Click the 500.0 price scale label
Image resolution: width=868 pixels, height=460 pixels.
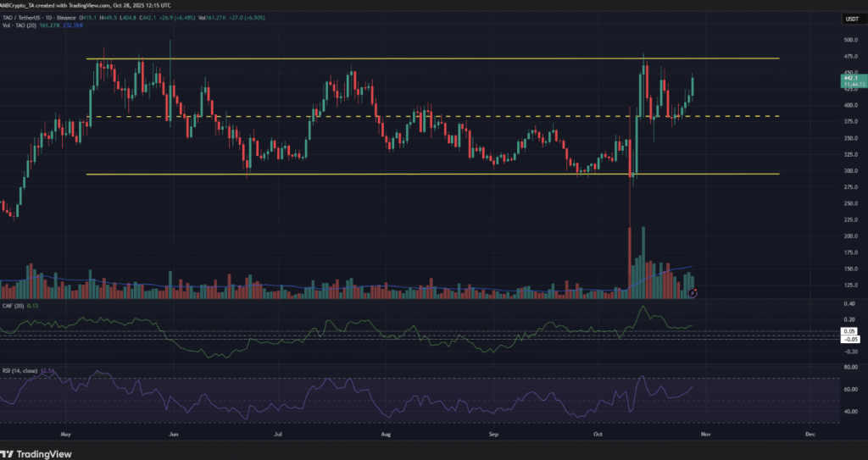click(848, 40)
